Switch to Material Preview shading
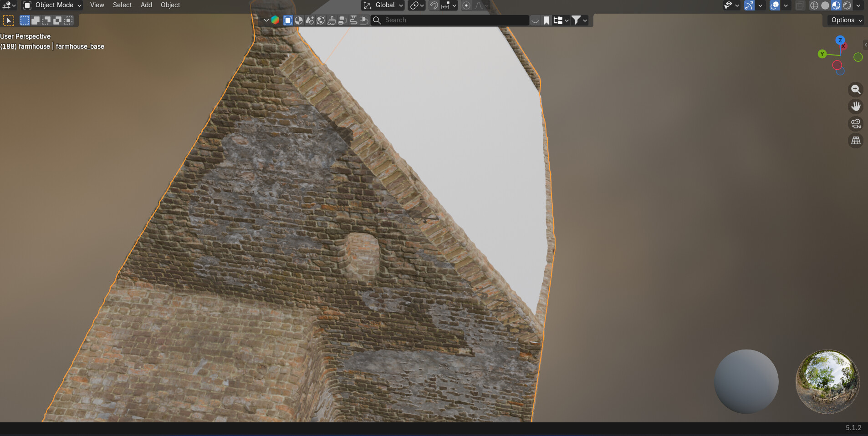Screen dimensions: 868x436 [836, 5]
